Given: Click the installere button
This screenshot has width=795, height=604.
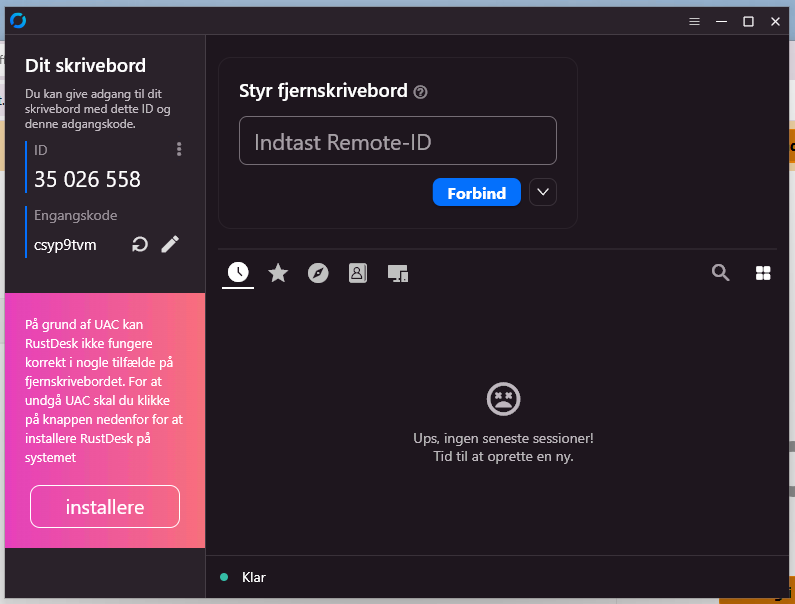Looking at the screenshot, I should pos(105,507).
